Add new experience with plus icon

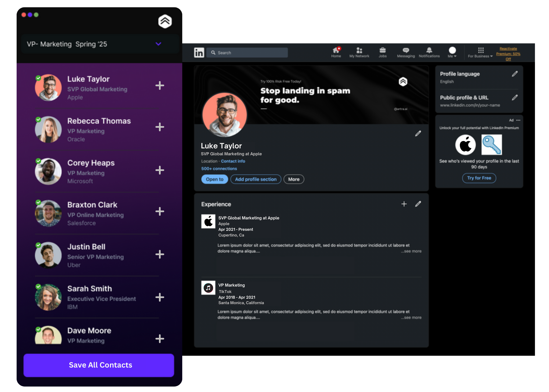click(404, 204)
